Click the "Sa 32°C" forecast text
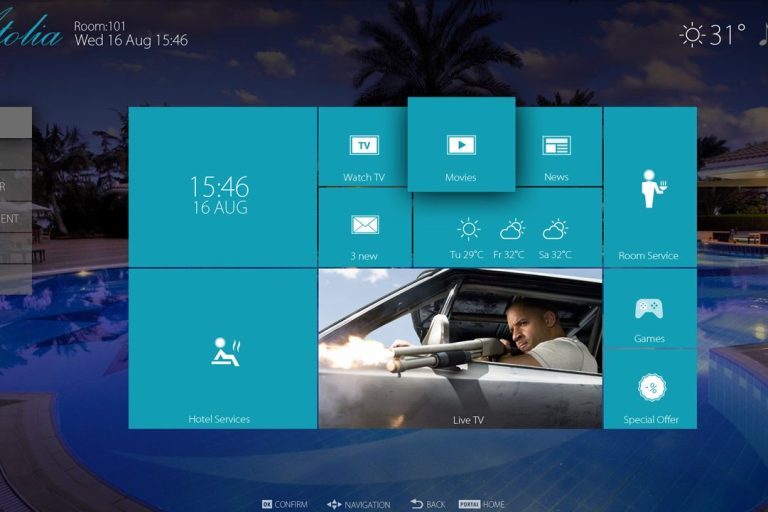This screenshot has width=768, height=512. pyautogui.click(x=555, y=255)
